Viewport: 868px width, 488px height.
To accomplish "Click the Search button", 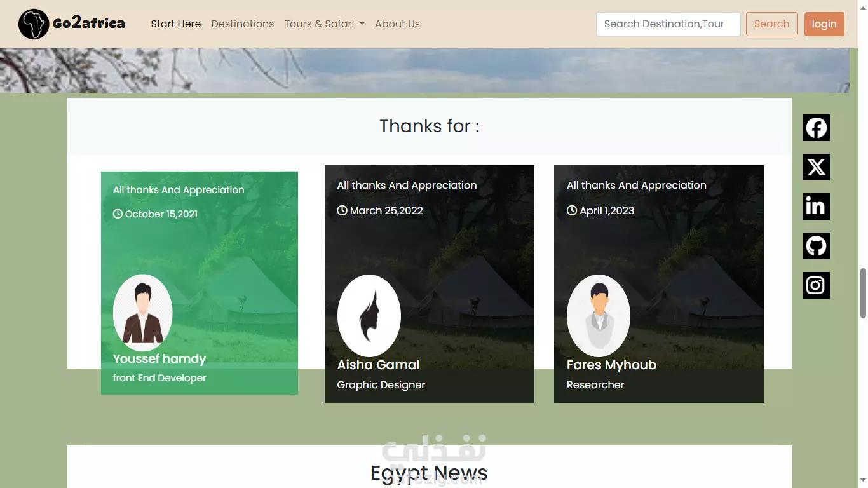I will coord(771,24).
